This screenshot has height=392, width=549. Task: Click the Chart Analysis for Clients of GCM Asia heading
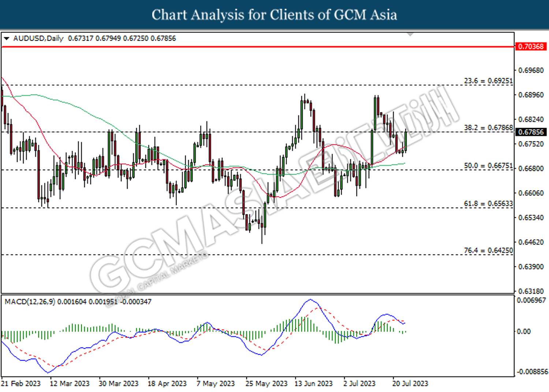[x=274, y=15]
